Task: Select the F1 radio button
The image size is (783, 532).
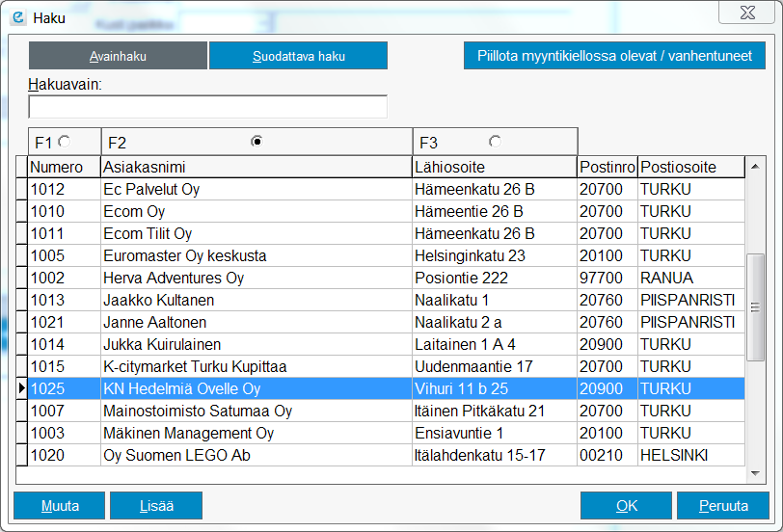Action: click(64, 142)
